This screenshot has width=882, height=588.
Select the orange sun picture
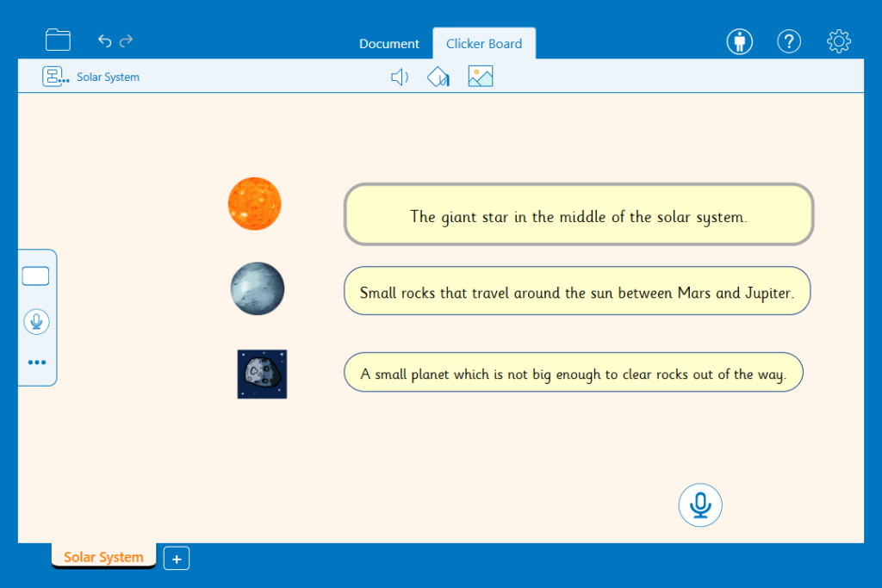pyautogui.click(x=254, y=203)
